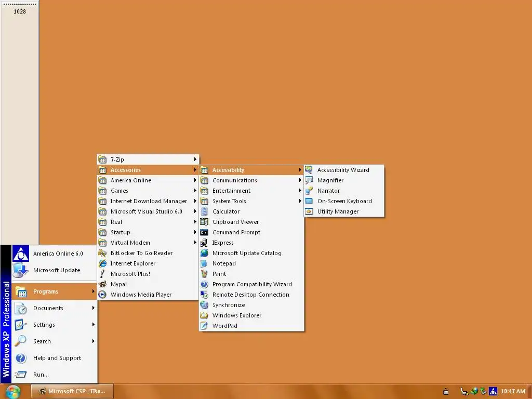The image size is (532, 399).
Task: Open Microsoft Update Catalog icon
Action: click(x=204, y=253)
